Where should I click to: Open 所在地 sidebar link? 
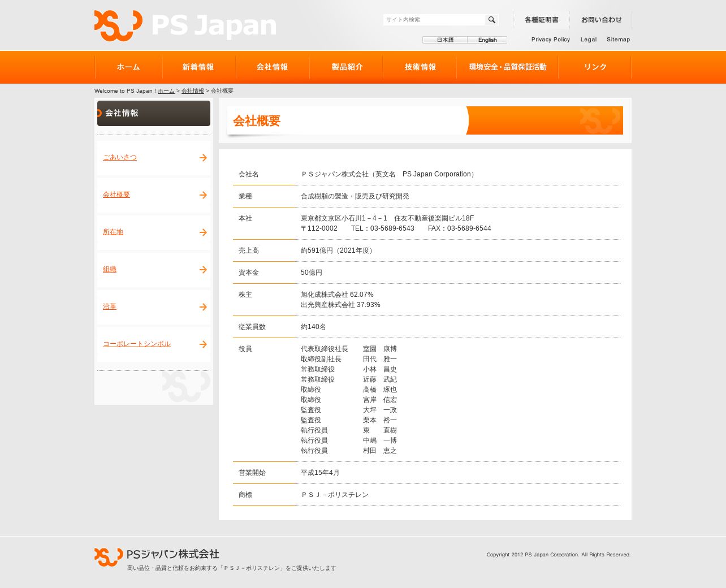pos(113,232)
